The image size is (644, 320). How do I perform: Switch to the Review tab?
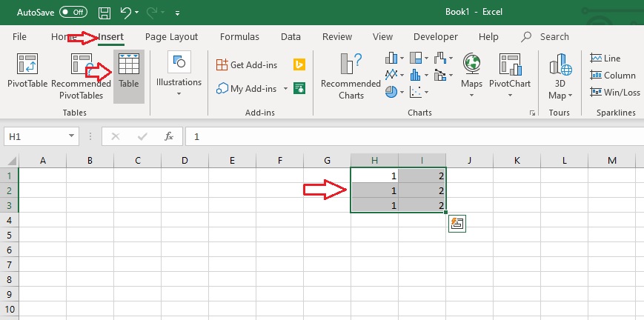coord(336,36)
